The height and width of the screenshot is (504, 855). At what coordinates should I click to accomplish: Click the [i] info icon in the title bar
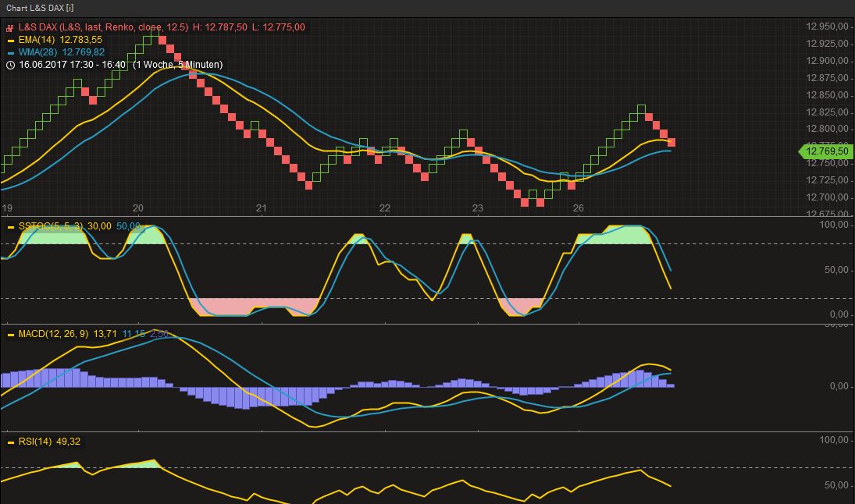[x=70, y=8]
